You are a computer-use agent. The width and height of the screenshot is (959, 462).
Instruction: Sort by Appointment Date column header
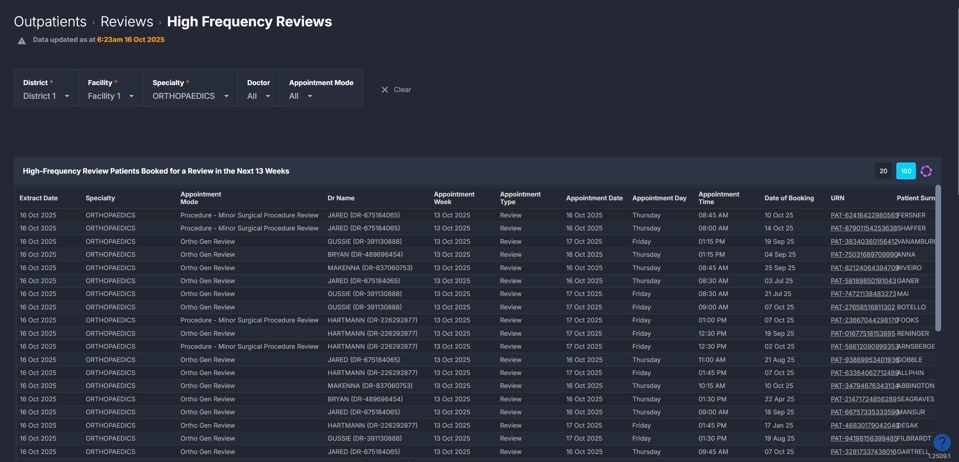[x=594, y=198]
